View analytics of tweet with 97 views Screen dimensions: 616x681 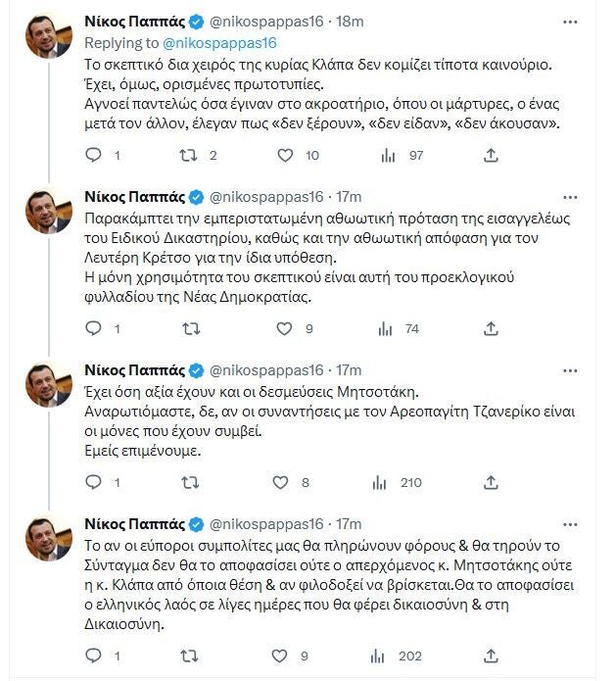click(388, 155)
